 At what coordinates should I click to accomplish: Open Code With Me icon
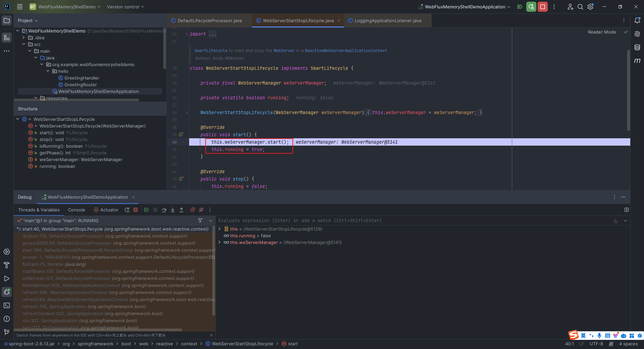(570, 7)
